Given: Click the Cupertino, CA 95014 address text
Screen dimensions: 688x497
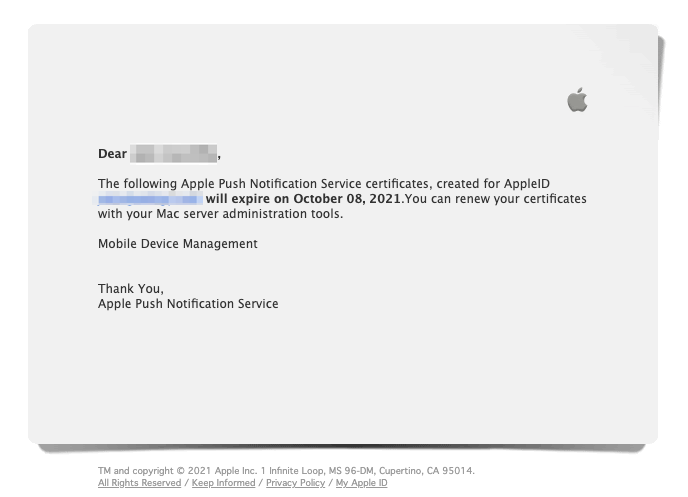Looking at the screenshot, I should [429, 471].
